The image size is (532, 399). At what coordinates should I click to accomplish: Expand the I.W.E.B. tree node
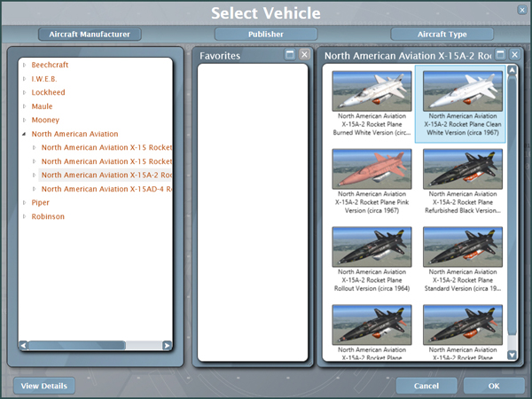(25, 79)
